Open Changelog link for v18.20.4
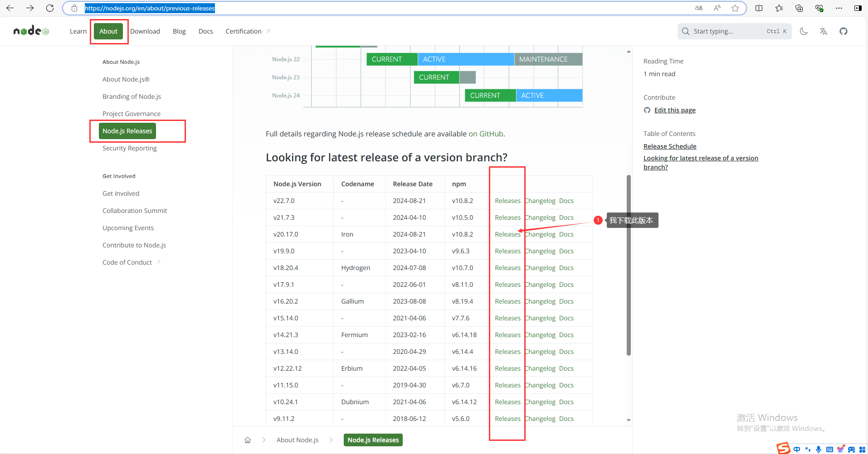The height and width of the screenshot is (454, 868). [540, 268]
